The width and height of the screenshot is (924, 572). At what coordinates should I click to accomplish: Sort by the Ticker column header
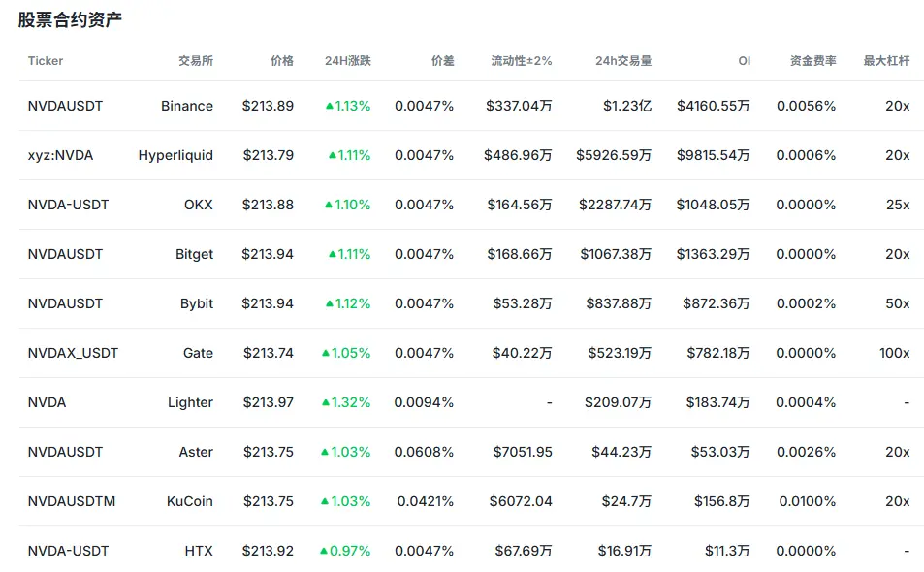46,61
